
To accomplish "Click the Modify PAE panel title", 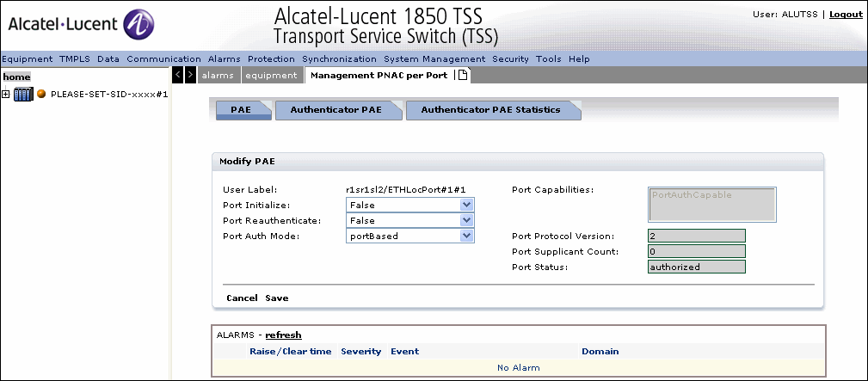I will [x=247, y=162].
